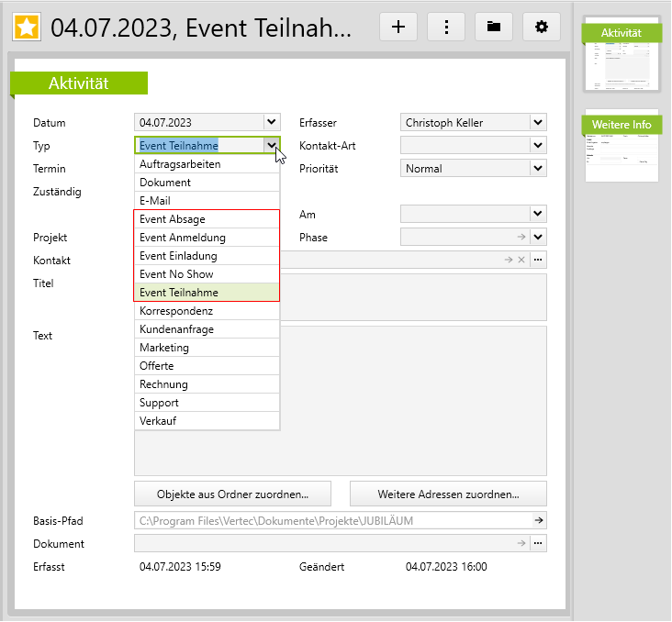
Task: Click Weitere Adressen zuordnen button
Action: click(448, 494)
